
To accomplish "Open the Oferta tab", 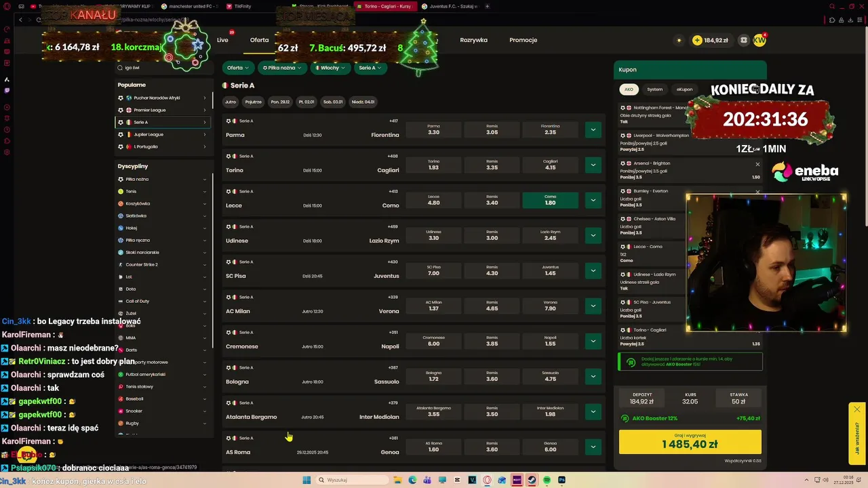I will tap(259, 40).
